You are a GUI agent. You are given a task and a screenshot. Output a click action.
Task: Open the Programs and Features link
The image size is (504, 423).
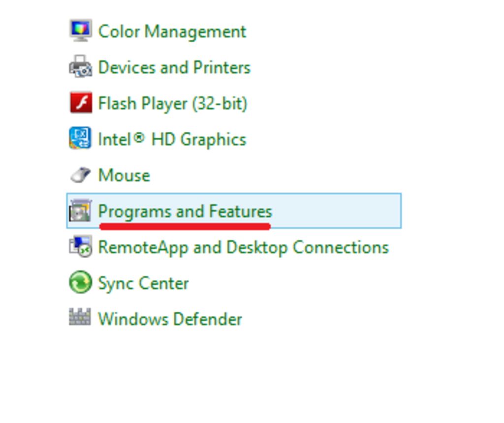click(185, 211)
